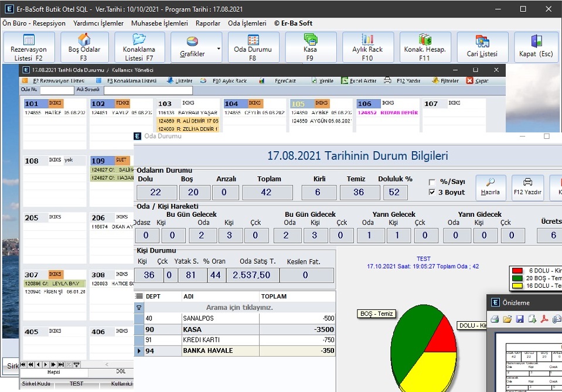Open grid menu icon left of DEPT
This screenshot has height=392, width=562.
click(x=139, y=296)
